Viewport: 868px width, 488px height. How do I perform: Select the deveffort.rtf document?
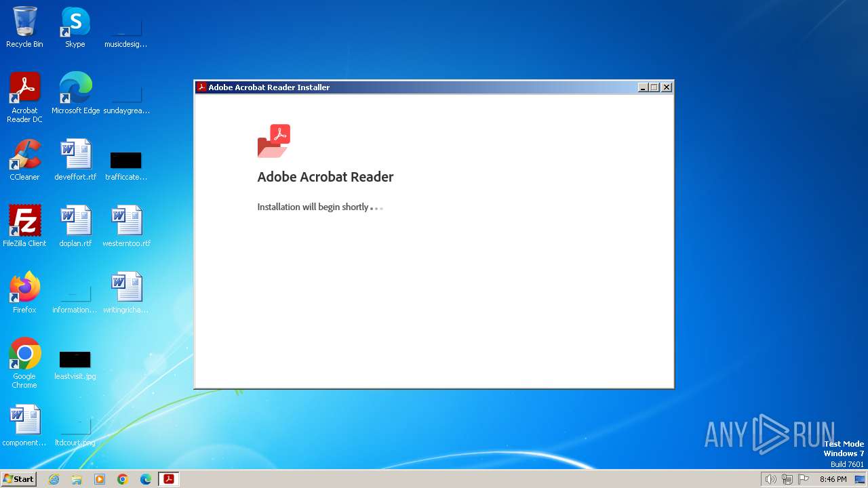click(75, 160)
